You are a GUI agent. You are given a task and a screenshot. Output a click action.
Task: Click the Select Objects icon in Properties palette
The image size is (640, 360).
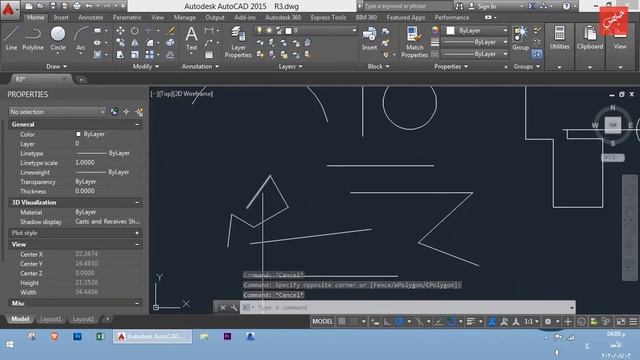tap(127, 112)
